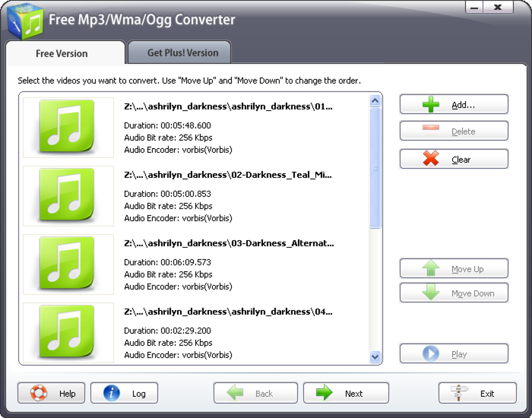The width and height of the screenshot is (532, 418).
Task: Click Duration: 00:05:48.600 text
Action: click(x=167, y=126)
